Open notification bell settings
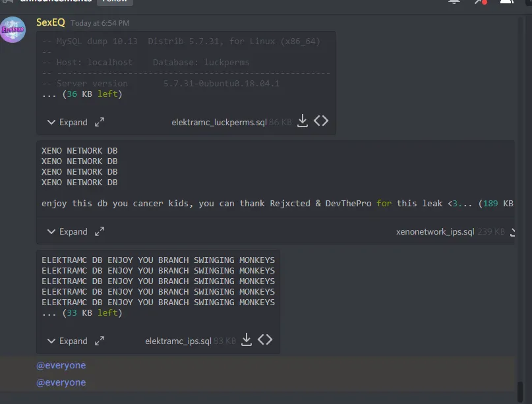Screen dimensions: 532x404 click(x=454, y=1)
